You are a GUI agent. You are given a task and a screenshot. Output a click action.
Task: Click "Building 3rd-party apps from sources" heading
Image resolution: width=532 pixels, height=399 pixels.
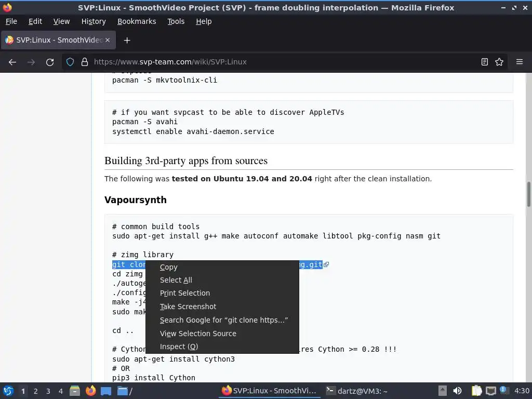tap(186, 161)
